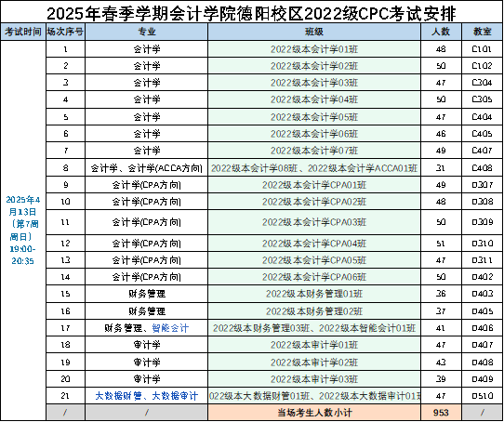Select cell 2022级本审计学02班

pos(314,363)
